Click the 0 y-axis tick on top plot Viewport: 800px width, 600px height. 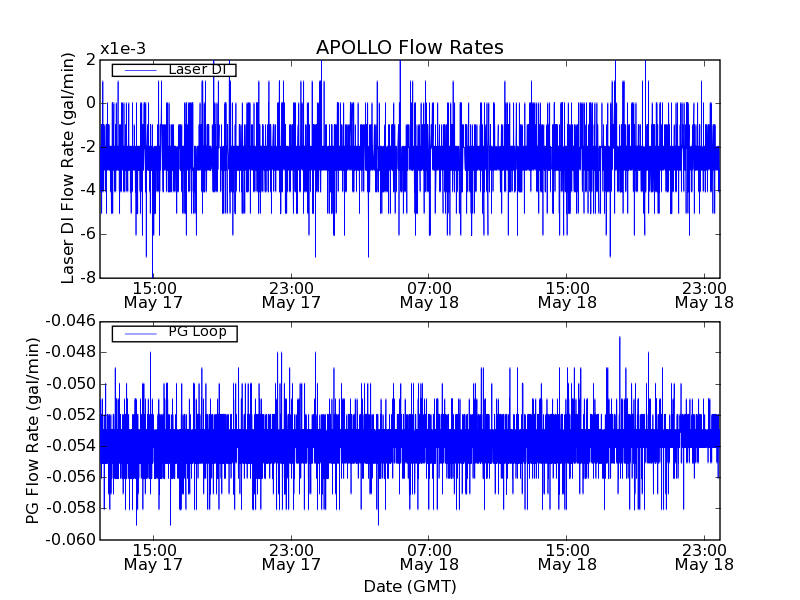click(x=90, y=103)
